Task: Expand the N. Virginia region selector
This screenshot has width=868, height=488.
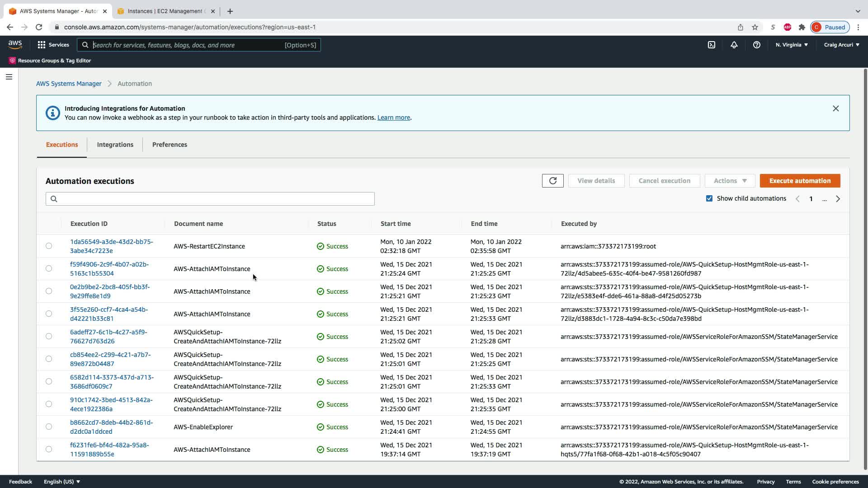Action: tap(792, 45)
